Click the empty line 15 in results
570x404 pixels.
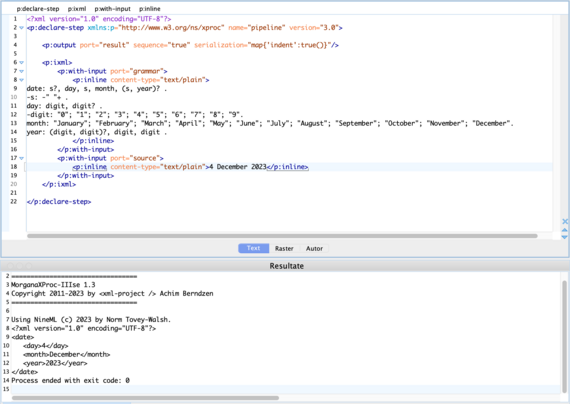coord(285,389)
